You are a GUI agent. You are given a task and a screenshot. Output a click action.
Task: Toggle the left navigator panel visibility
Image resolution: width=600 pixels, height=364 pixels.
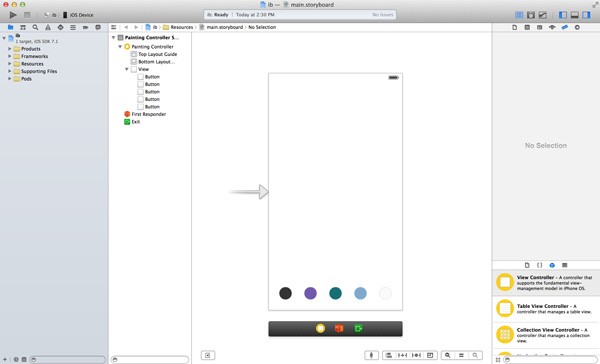pyautogui.click(x=563, y=15)
